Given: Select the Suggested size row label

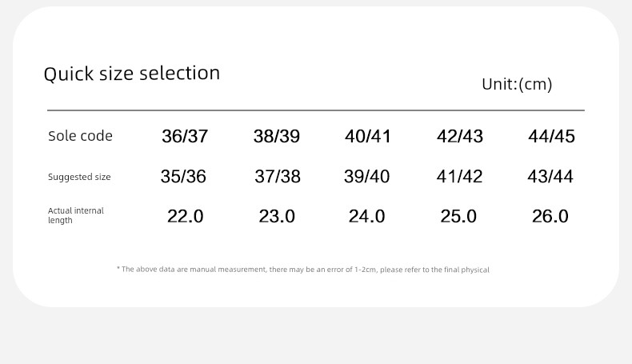Looking at the screenshot, I should 79,177.
